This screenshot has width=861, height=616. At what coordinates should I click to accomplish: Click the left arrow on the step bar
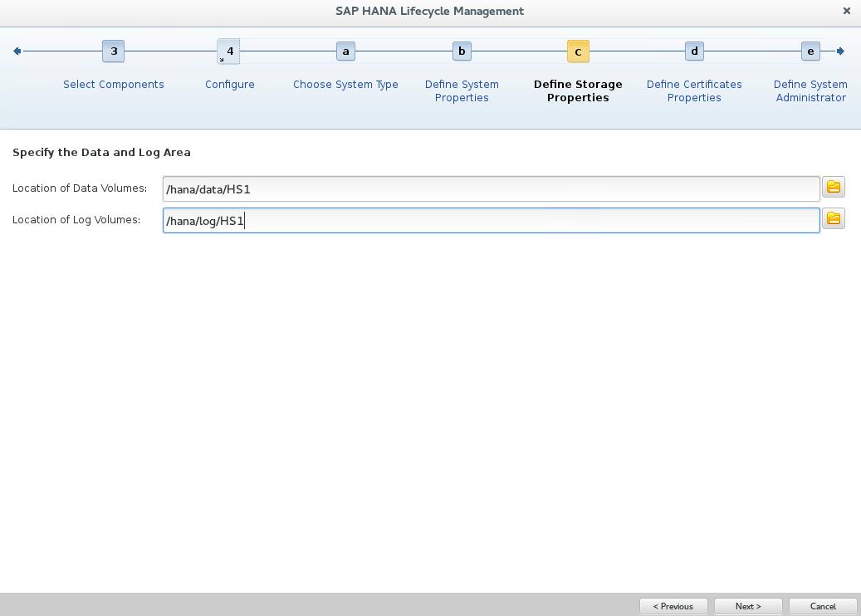(x=17, y=51)
